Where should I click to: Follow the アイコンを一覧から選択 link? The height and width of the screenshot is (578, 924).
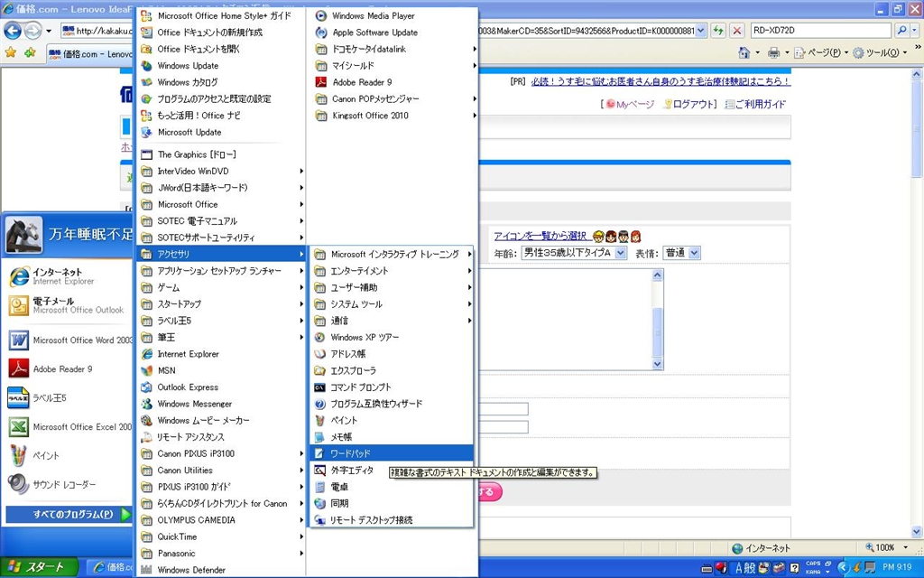click(540, 236)
